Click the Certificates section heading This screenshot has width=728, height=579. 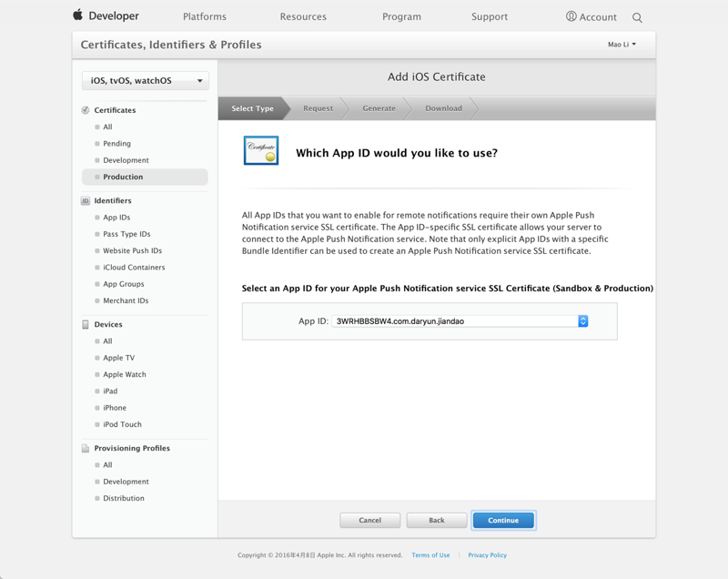pyautogui.click(x=115, y=110)
